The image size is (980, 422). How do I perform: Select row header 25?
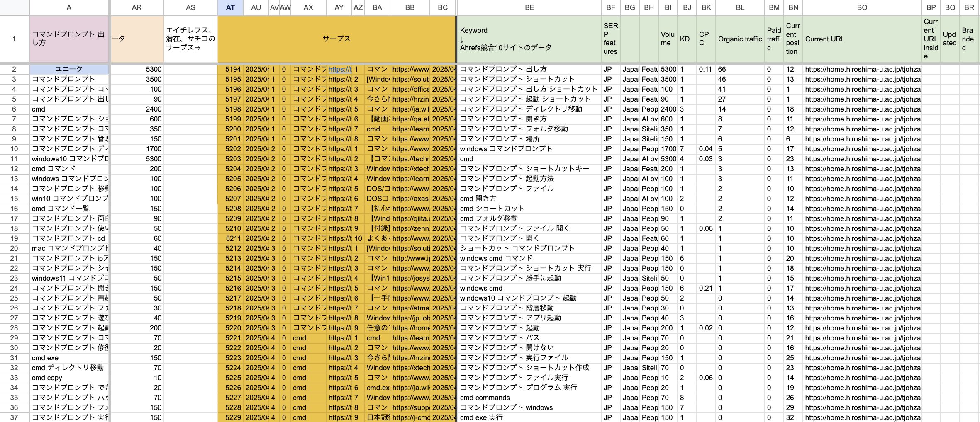point(14,298)
